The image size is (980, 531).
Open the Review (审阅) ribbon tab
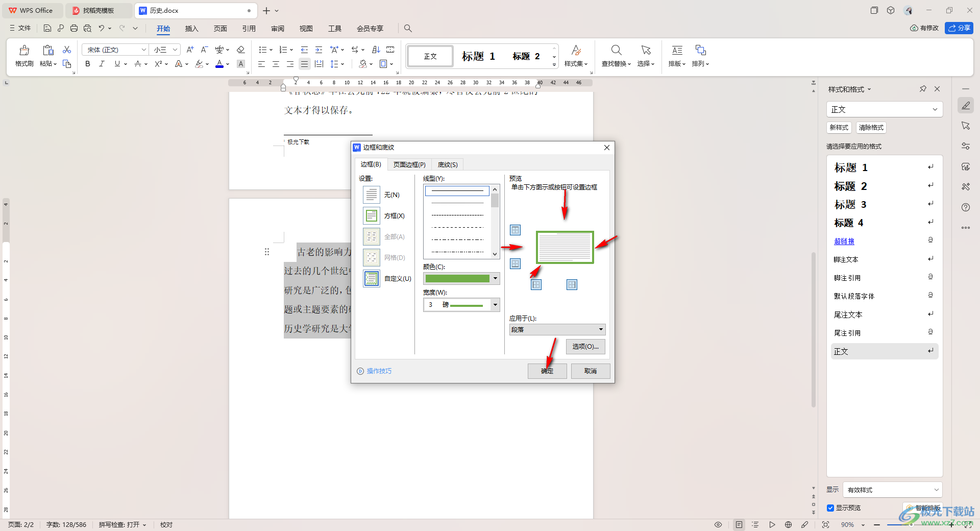pos(278,29)
